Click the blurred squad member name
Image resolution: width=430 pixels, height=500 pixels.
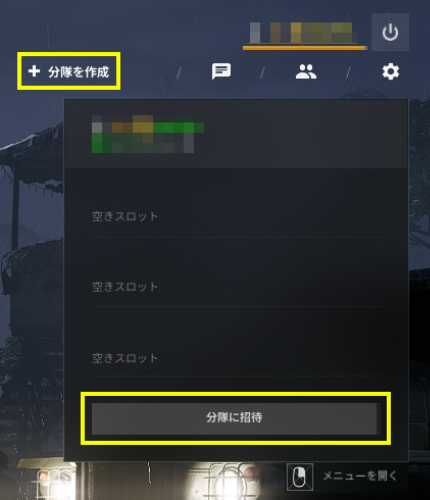tap(148, 134)
